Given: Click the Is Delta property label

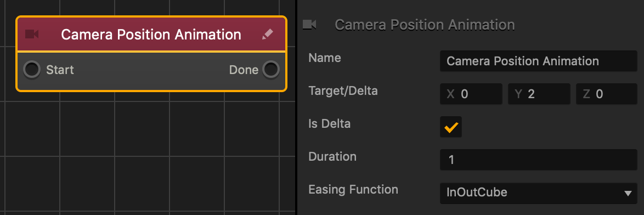Looking at the screenshot, I should pyautogui.click(x=329, y=123).
